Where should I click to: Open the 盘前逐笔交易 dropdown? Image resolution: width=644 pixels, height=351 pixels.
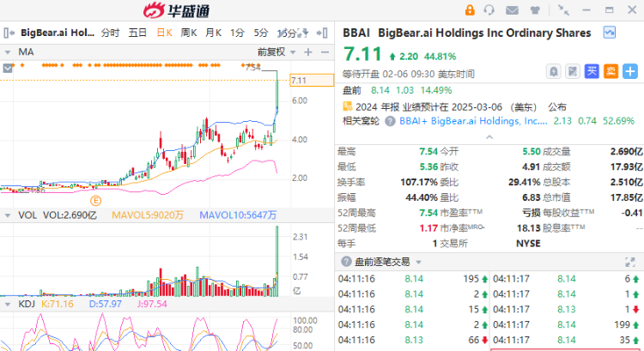click(418, 262)
